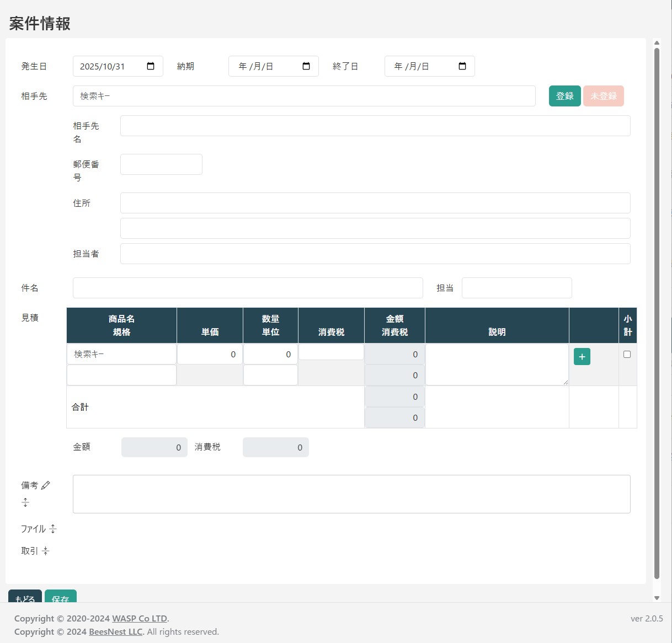Open the calendar icon for 終了日
Image resolution: width=672 pixels, height=643 pixels.
tap(462, 66)
